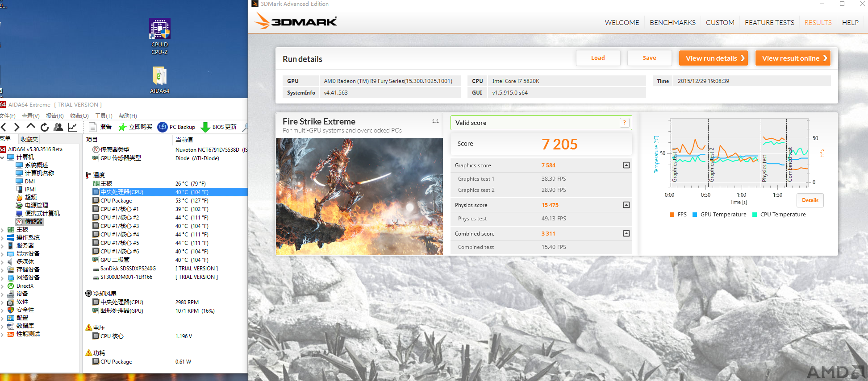Expand the 服务器 tree node

coord(2,246)
